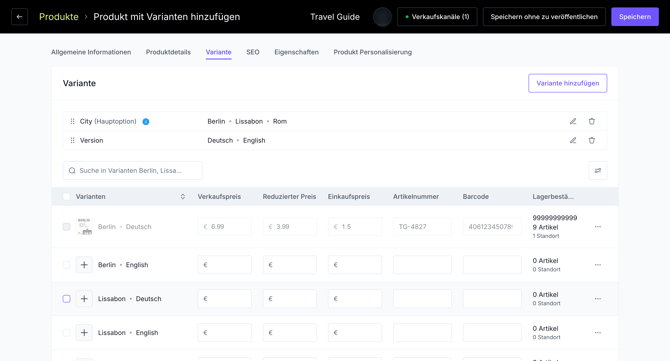This screenshot has height=361, width=670.
Task: Open more options for Lissabon English row
Action: [597, 332]
